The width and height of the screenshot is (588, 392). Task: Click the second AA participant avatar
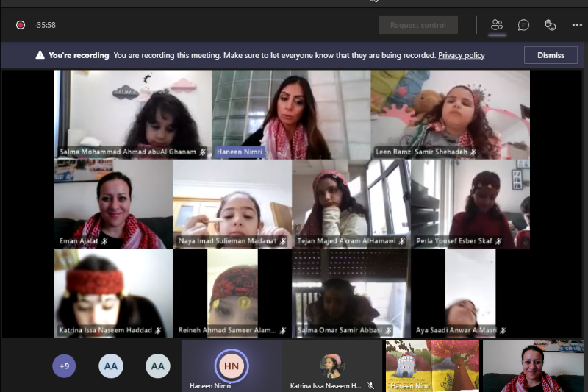[157, 366]
